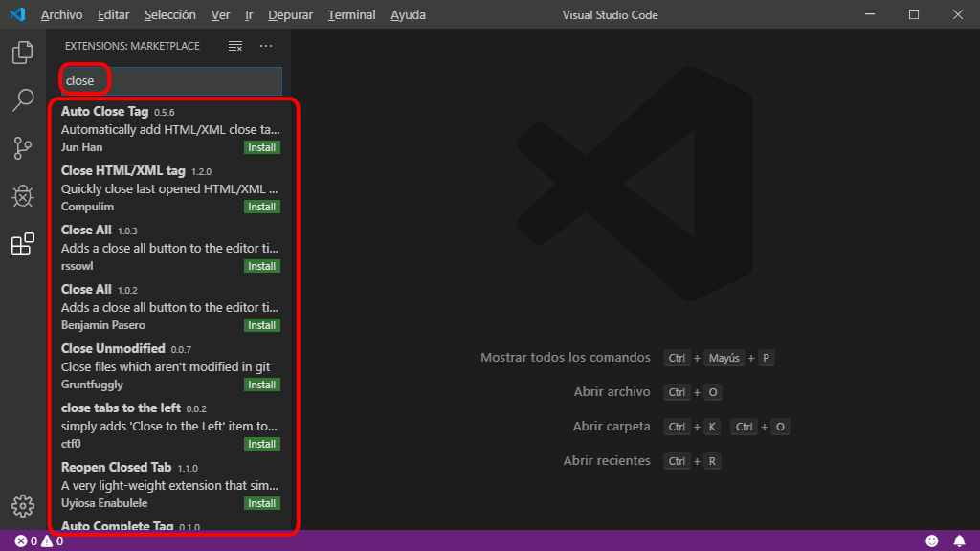Image resolution: width=980 pixels, height=551 pixels.
Task: Install Close All by Benjamin Pasero
Action: (x=262, y=325)
